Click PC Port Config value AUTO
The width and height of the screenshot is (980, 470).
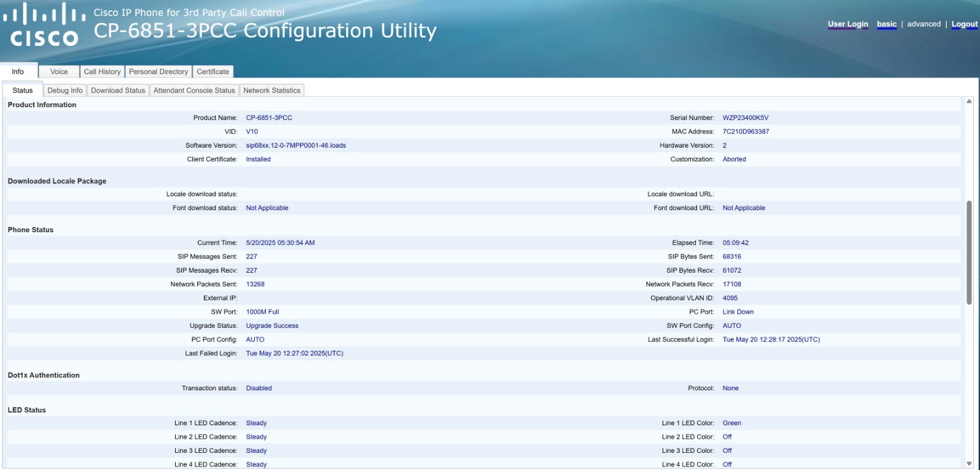pyautogui.click(x=255, y=339)
